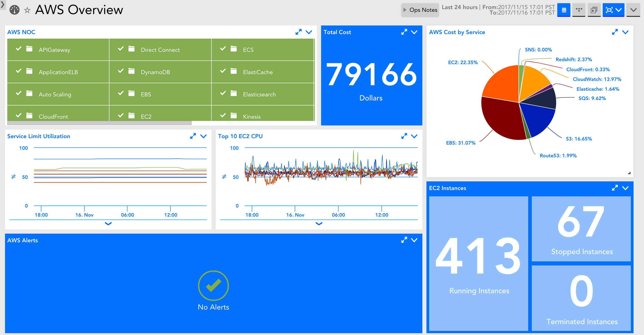Favorite the AWS Overview dashboard with the star

27,10
